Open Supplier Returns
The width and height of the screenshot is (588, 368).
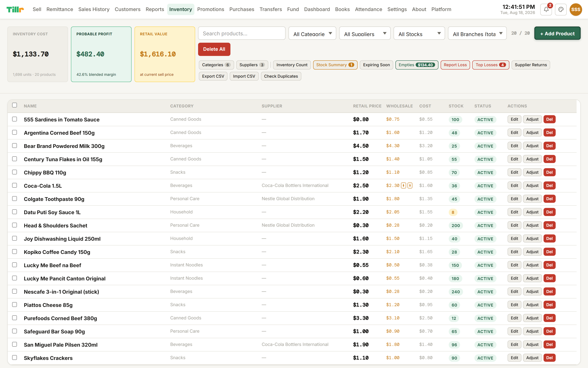531,65
